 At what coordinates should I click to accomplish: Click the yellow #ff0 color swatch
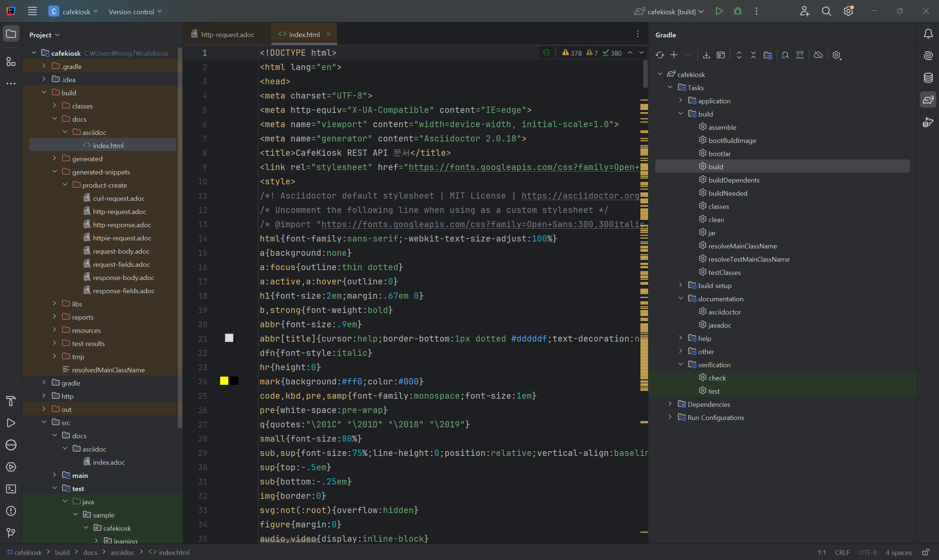224,381
